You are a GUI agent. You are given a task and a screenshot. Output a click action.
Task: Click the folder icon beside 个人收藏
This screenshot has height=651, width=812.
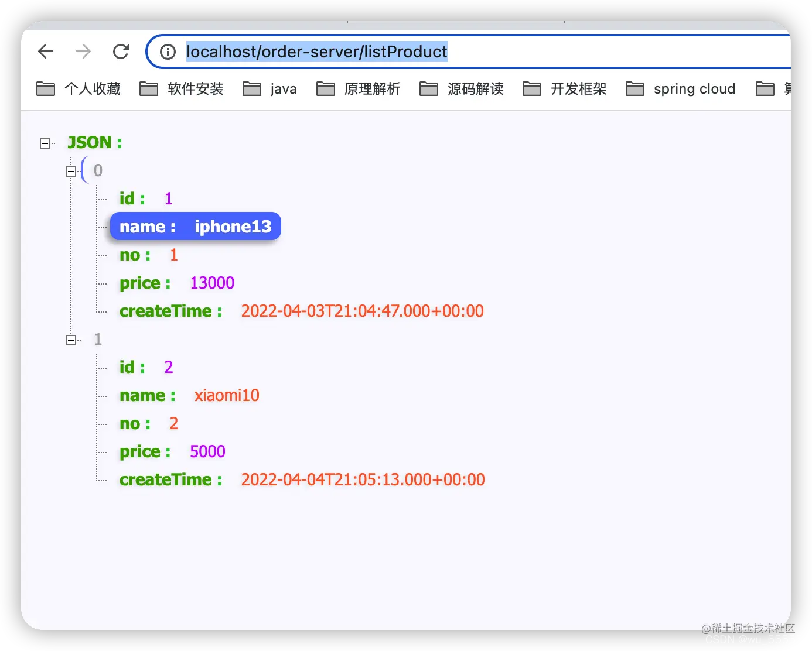pyautogui.click(x=46, y=89)
